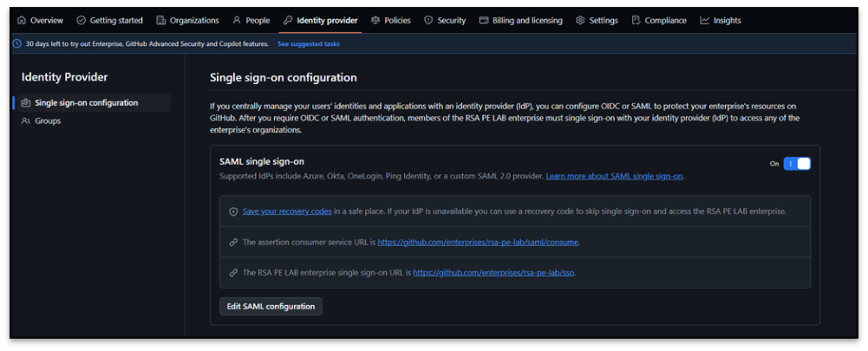Open the Compliance tab
This screenshot has height=351, width=868.
click(x=665, y=21)
